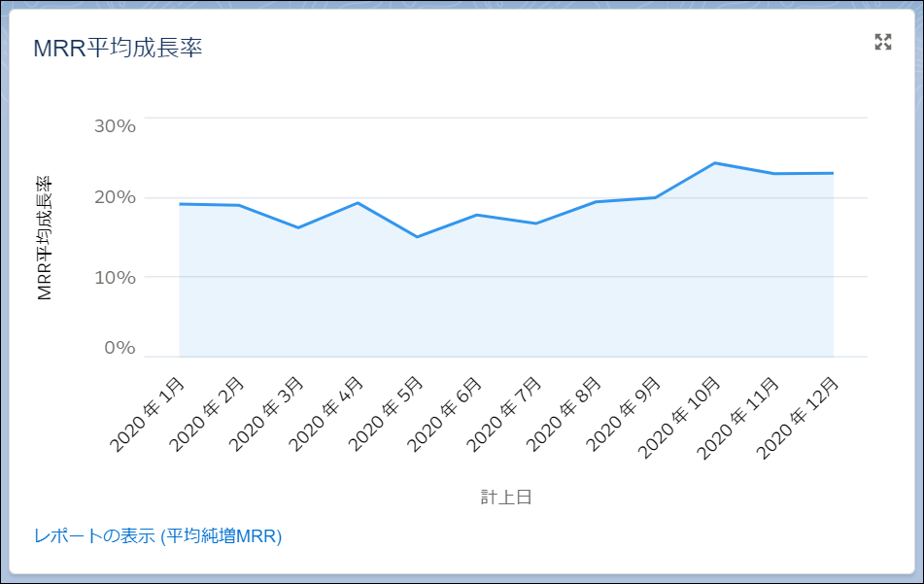Click the 2020年1月 data point
Viewport: 924px width, 584px height.
[x=181, y=203]
